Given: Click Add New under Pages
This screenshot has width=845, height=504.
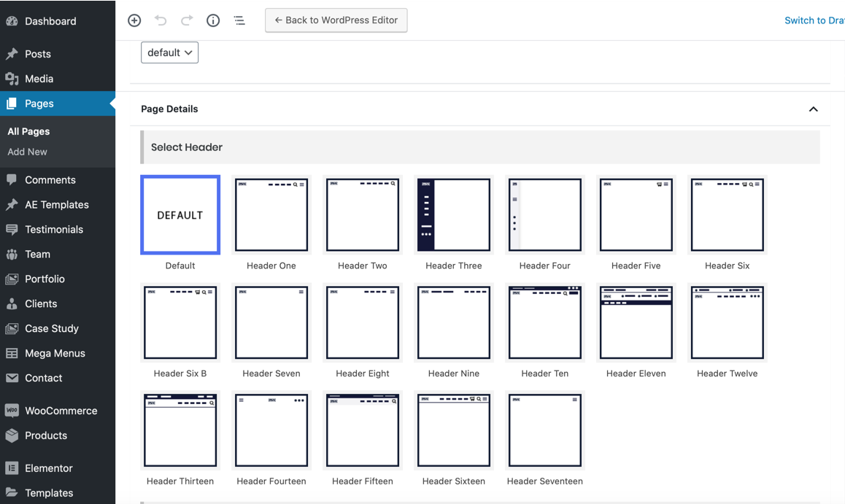Looking at the screenshot, I should point(27,152).
